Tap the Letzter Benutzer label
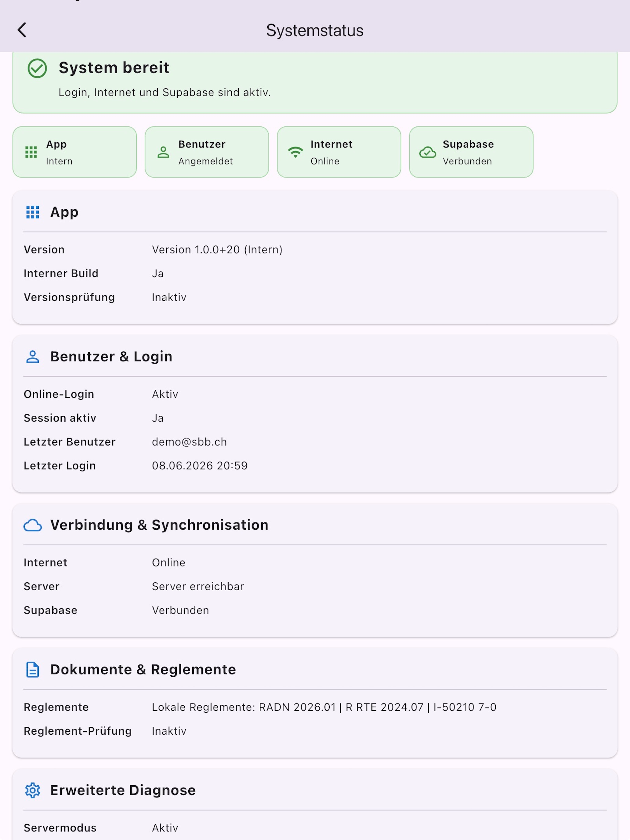630x840 pixels. [70, 442]
